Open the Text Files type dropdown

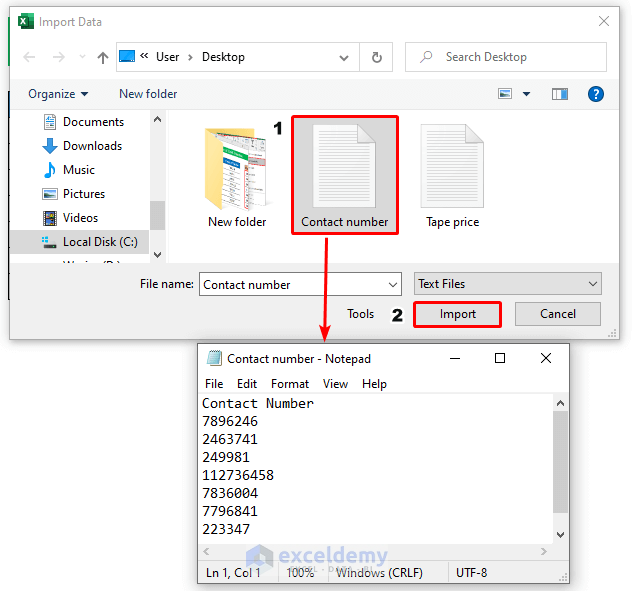pyautogui.click(x=507, y=284)
